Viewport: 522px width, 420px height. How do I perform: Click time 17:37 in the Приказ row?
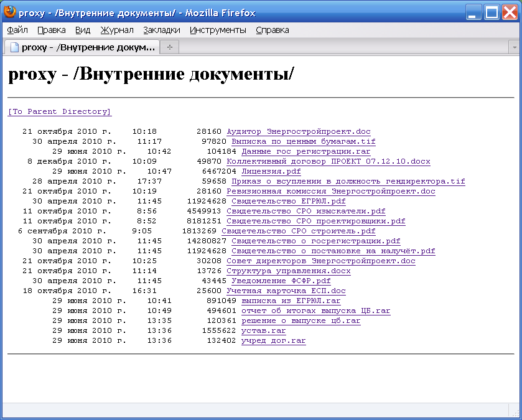click(149, 182)
